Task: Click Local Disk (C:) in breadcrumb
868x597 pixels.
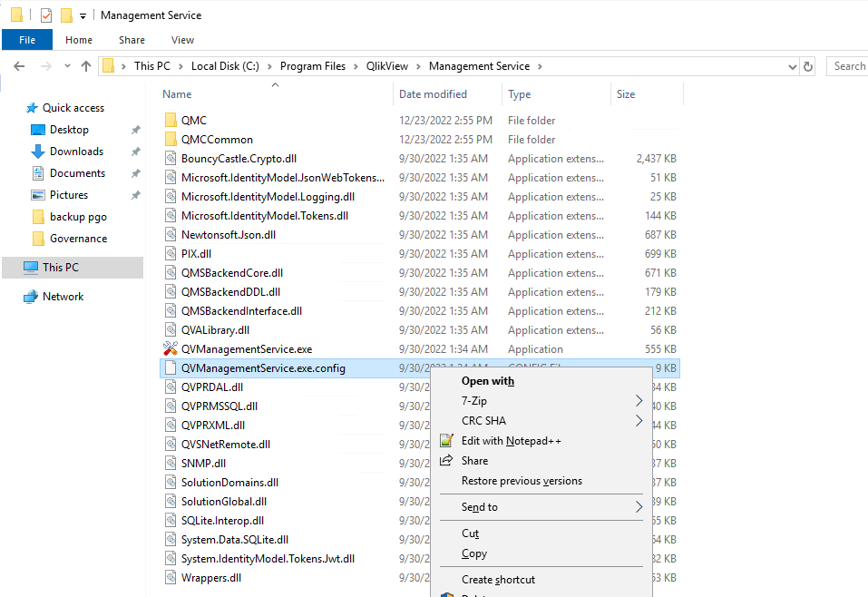Action: [x=225, y=66]
